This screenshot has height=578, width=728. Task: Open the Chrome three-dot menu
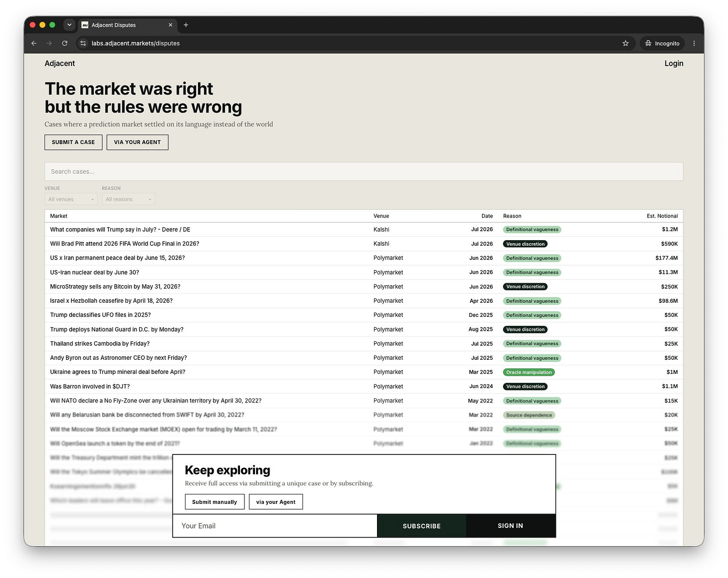(x=694, y=44)
